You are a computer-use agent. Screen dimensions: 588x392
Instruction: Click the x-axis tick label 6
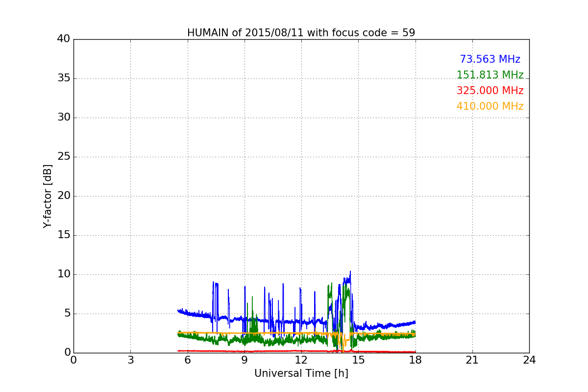[187, 360]
